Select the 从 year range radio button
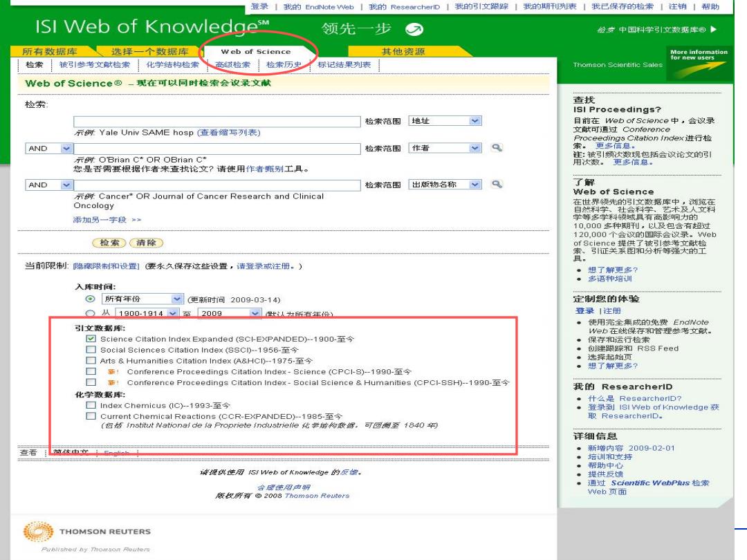The image size is (747, 560). [x=90, y=313]
